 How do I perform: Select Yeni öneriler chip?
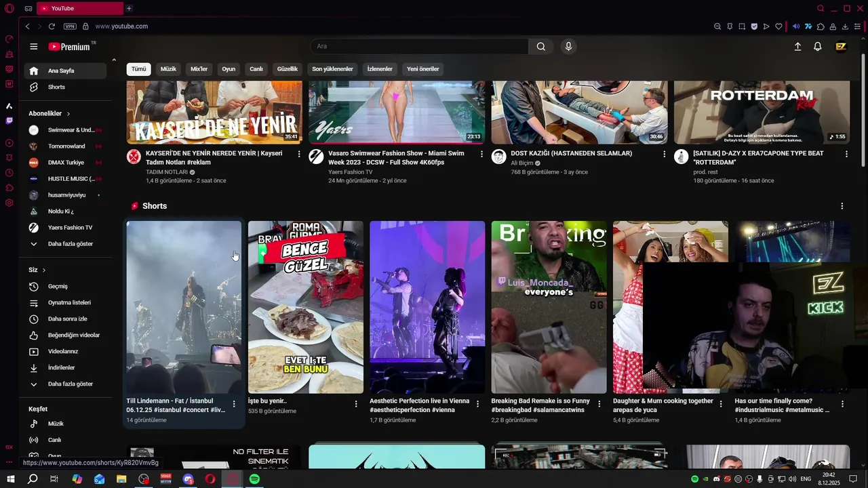coord(423,69)
